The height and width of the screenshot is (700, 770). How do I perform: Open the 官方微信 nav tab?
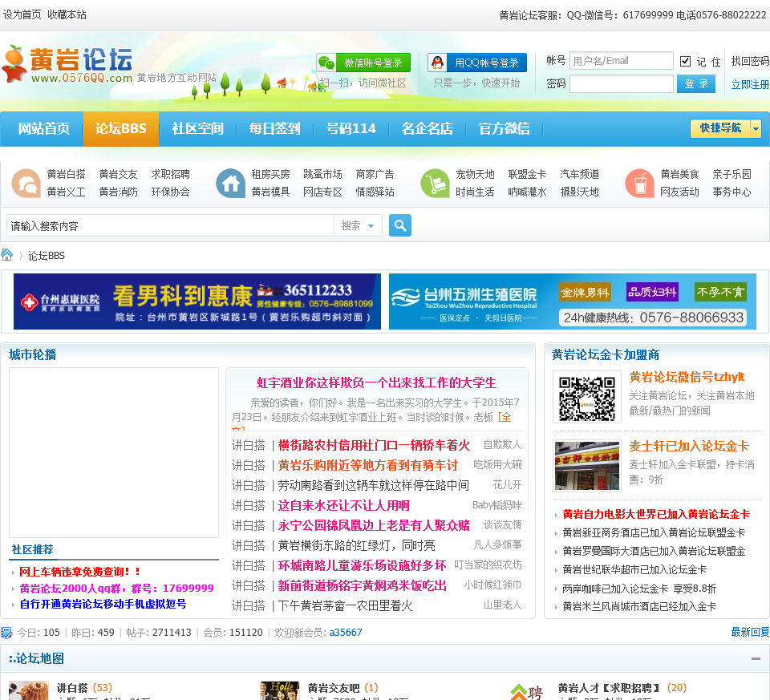tap(505, 128)
